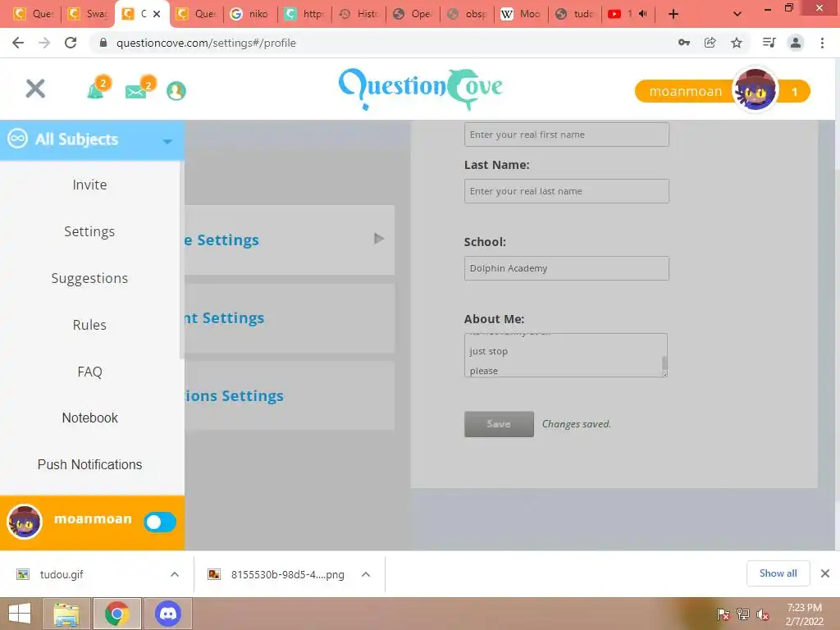This screenshot has width=840, height=630.
Task: Click the moanmoan avatar in the orange footer
Action: (x=24, y=522)
